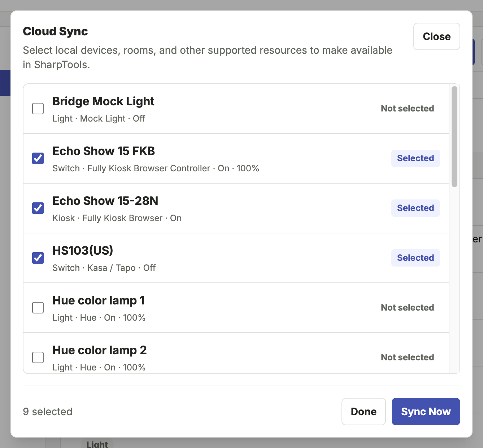483x448 pixels.
Task: Click the Selected badge for Echo Show 15 FKB
Action: [x=415, y=158]
